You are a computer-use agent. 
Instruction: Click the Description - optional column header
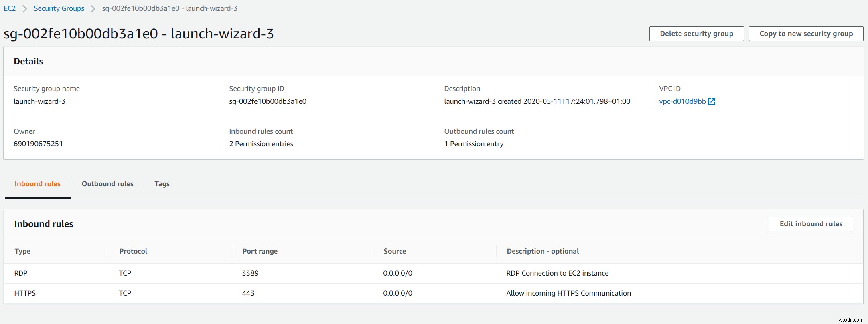[543, 251]
